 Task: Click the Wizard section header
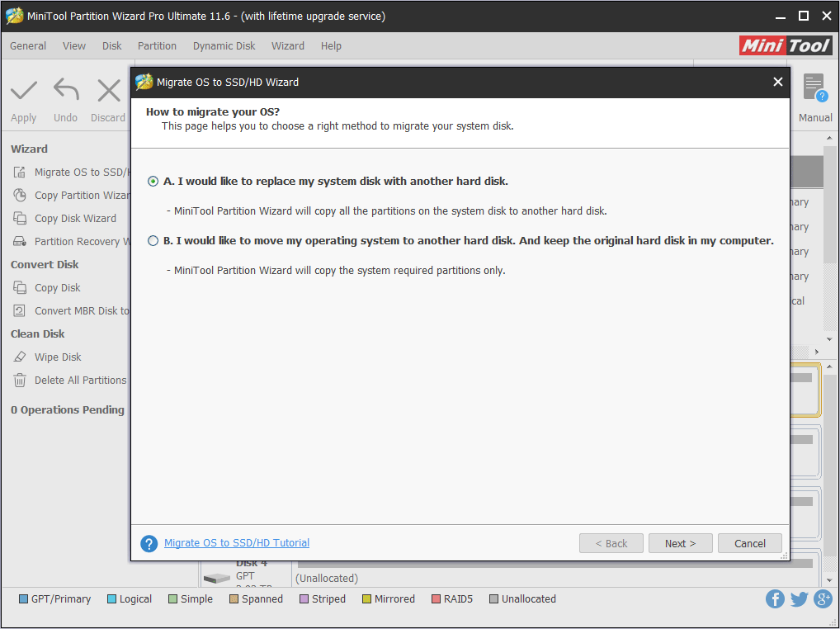point(29,149)
